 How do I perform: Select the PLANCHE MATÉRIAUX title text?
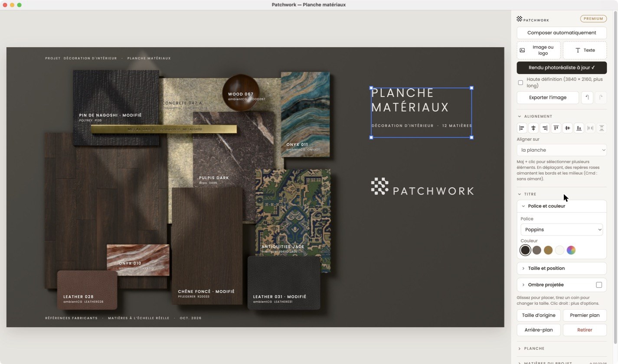click(x=410, y=100)
